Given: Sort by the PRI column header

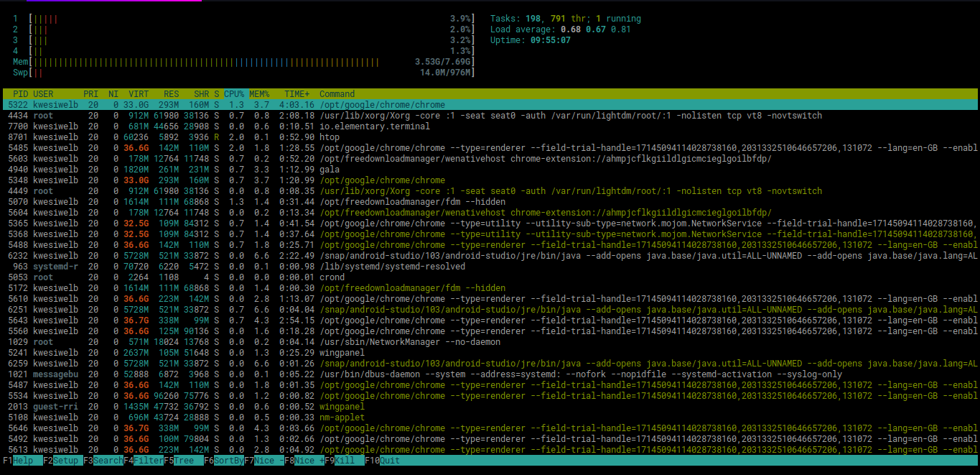Looking at the screenshot, I should tap(90, 94).
